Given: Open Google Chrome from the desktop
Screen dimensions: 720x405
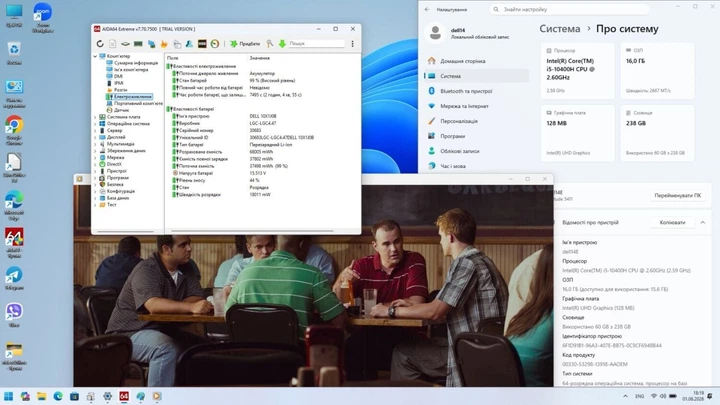Looking at the screenshot, I should 14,130.
